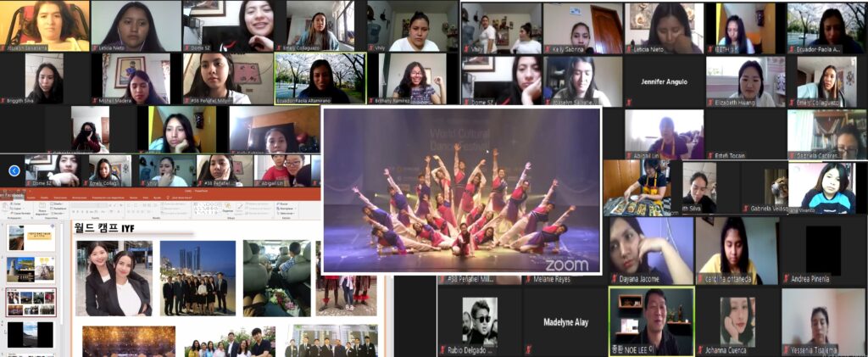Click Cortar in PowerPoint ribbon

(16, 204)
